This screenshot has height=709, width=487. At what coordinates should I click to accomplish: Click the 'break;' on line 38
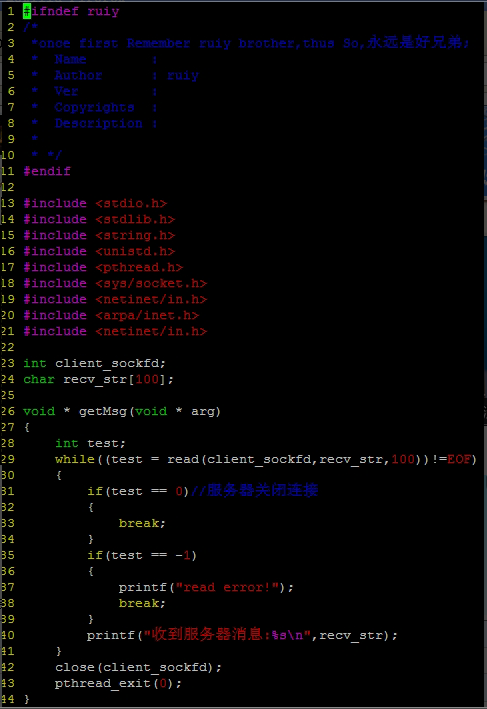[x=142, y=603]
